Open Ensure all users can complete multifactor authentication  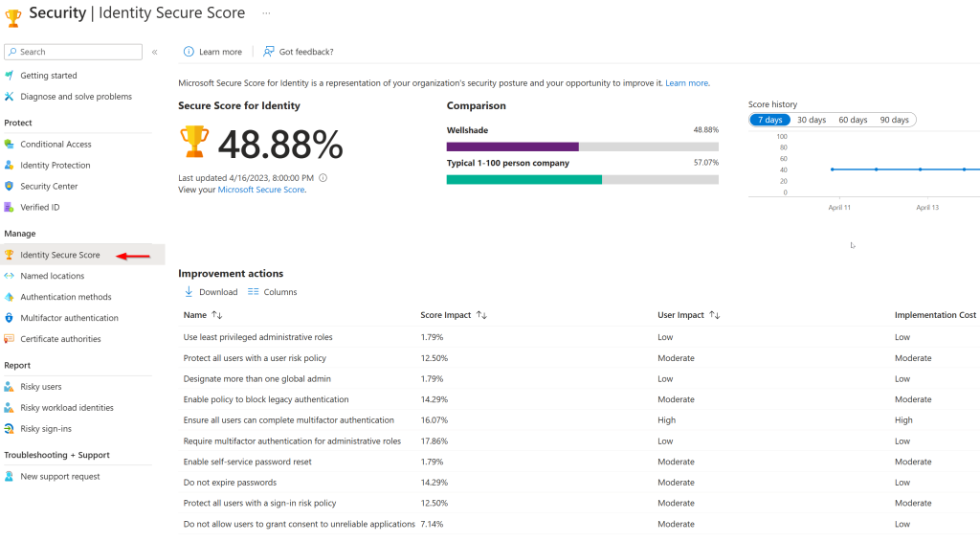(289, 420)
